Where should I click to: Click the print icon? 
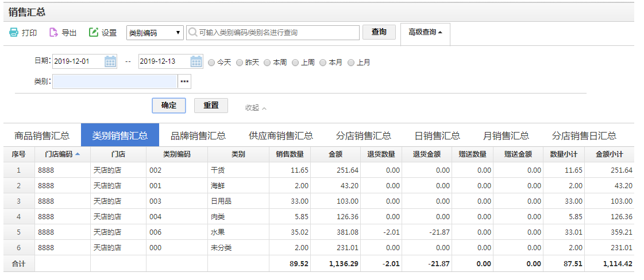click(14, 33)
